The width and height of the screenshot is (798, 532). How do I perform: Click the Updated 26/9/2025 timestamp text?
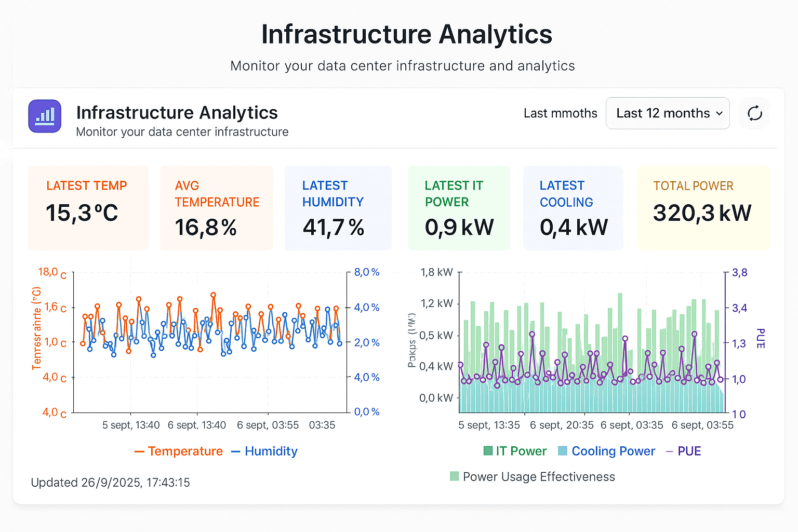[110, 483]
